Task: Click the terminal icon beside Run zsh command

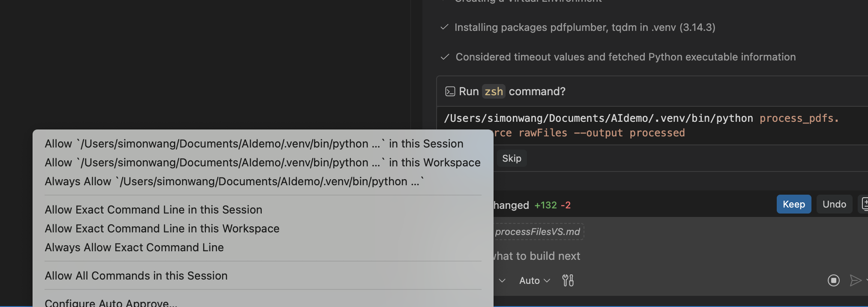Action: [450, 91]
